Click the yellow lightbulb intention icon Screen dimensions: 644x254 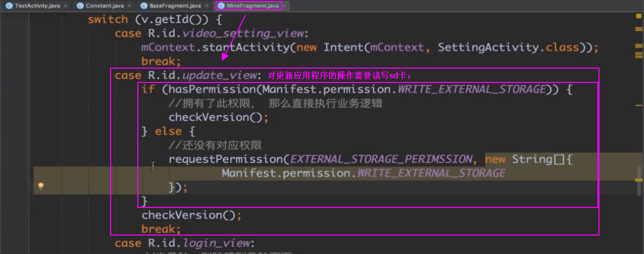[41, 186]
